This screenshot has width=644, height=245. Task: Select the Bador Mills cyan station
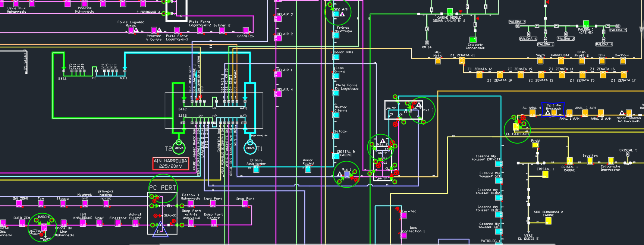click(336, 57)
